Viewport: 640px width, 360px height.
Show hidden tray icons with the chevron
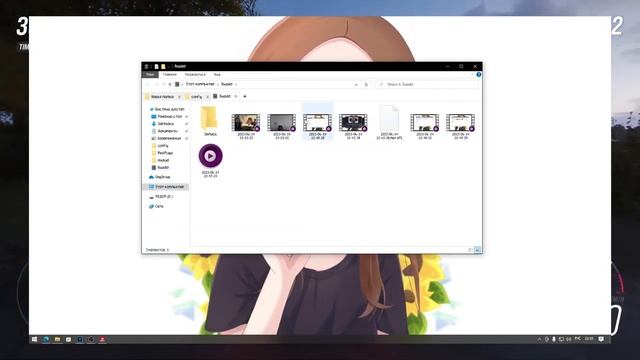539,339
